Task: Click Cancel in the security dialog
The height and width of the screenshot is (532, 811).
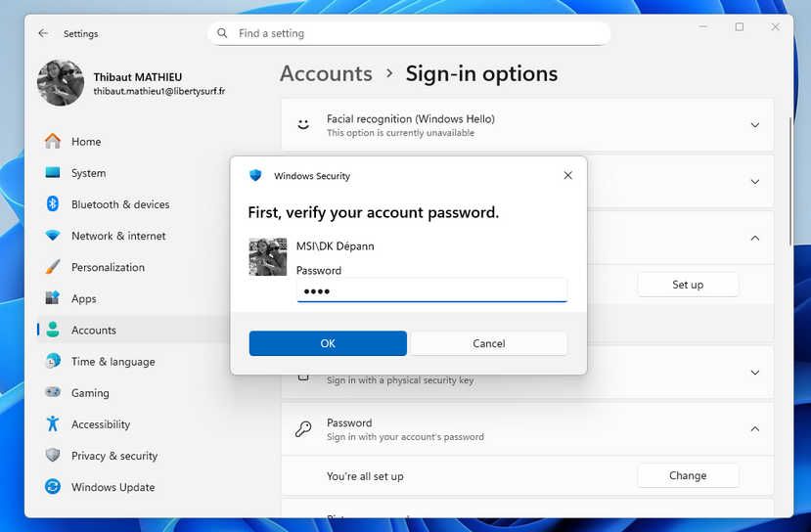Action: click(x=489, y=343)
